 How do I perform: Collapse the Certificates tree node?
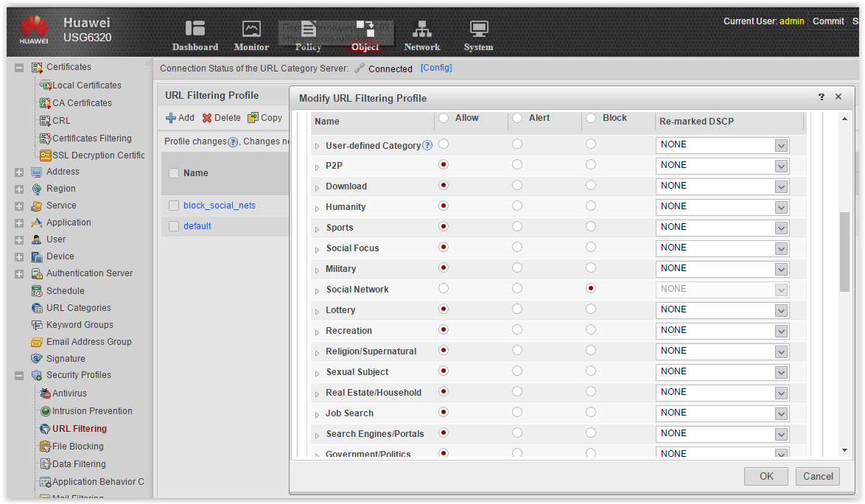tap(19, 68)
